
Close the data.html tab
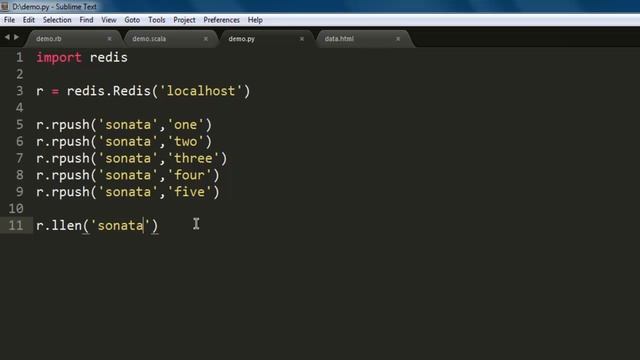pos(398,39)
